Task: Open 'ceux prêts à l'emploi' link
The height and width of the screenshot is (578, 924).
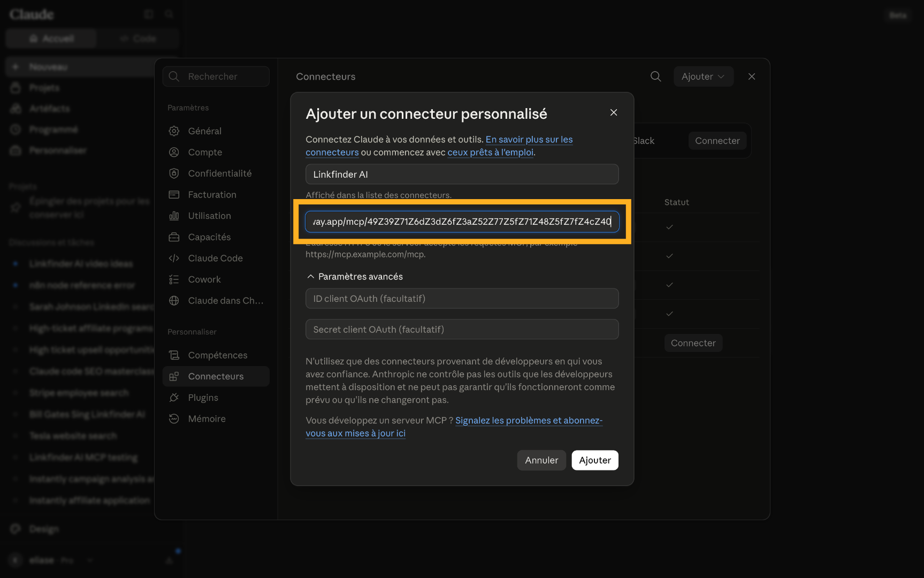Action: pos(491,153)
